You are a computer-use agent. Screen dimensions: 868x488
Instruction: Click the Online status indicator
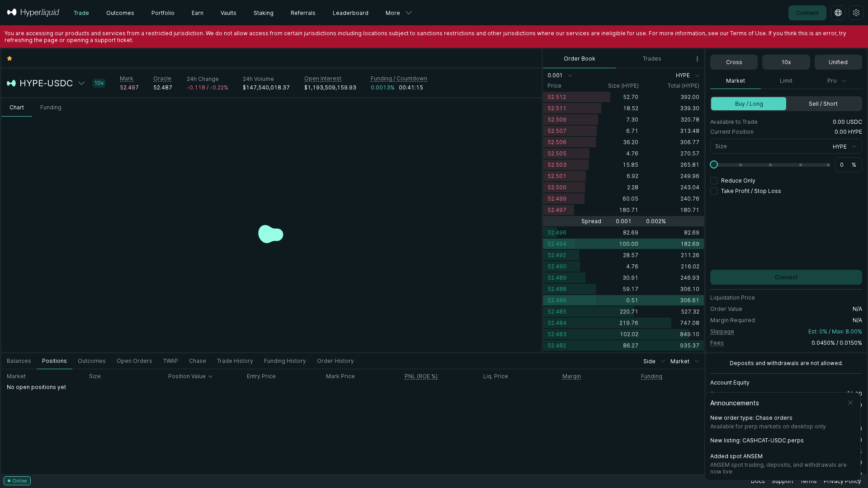pos(17,481)
